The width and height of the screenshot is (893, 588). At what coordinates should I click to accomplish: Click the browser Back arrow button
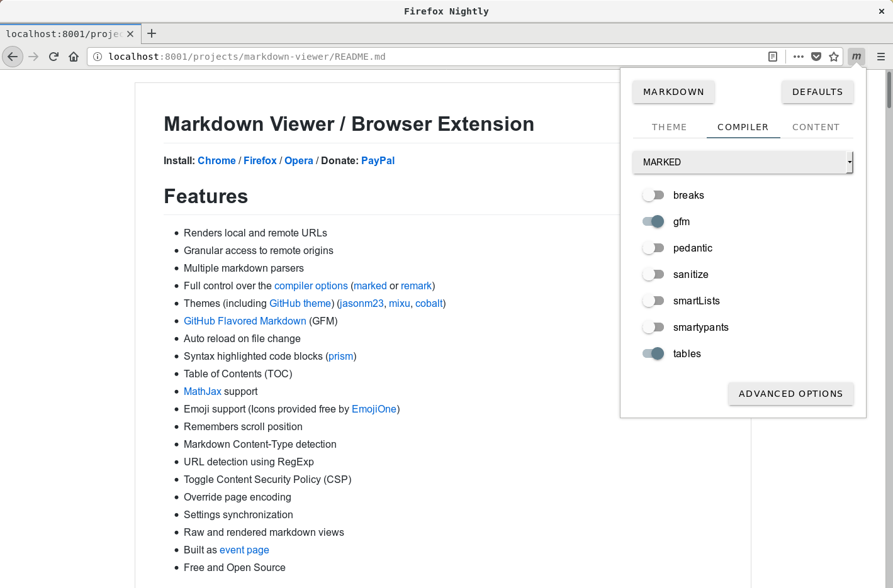[13, 57]
